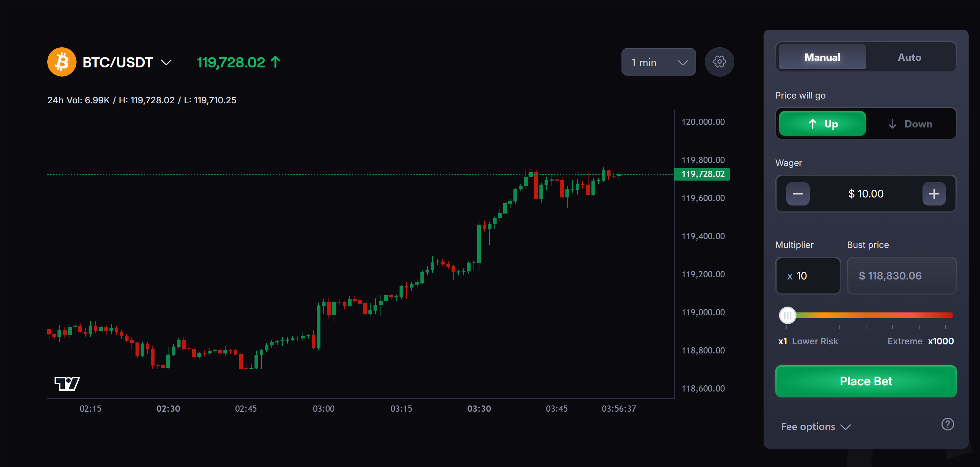Click the multiplier x 10 input field
This screenshot has width=980, height=467.
808,275
